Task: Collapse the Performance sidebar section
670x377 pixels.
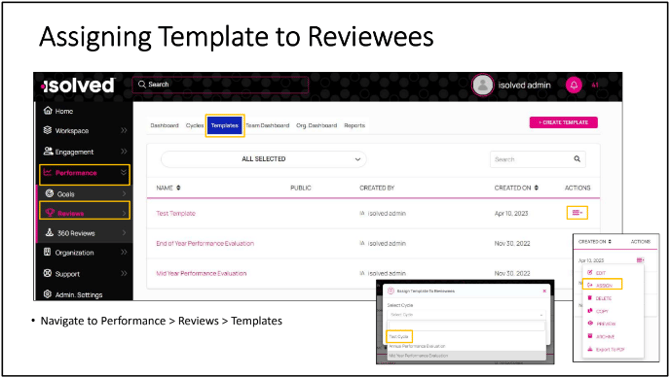Action: 123,172
